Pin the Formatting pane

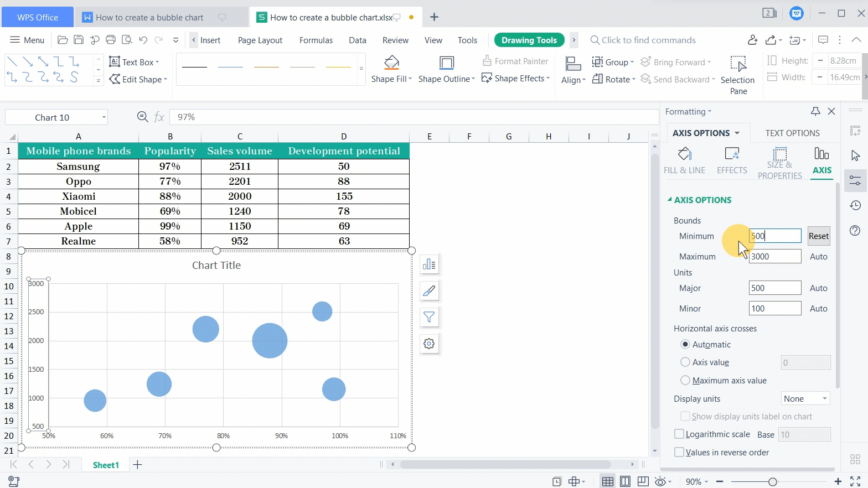point(815,111)
